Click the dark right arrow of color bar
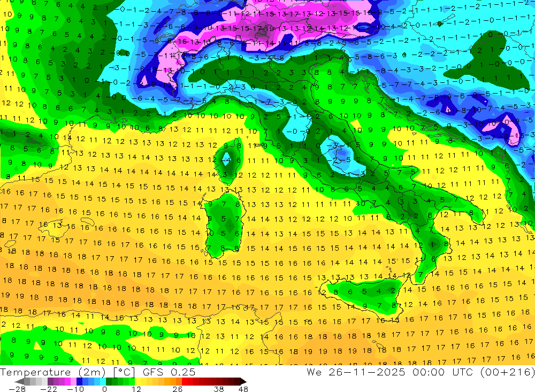 coord(243,381)
